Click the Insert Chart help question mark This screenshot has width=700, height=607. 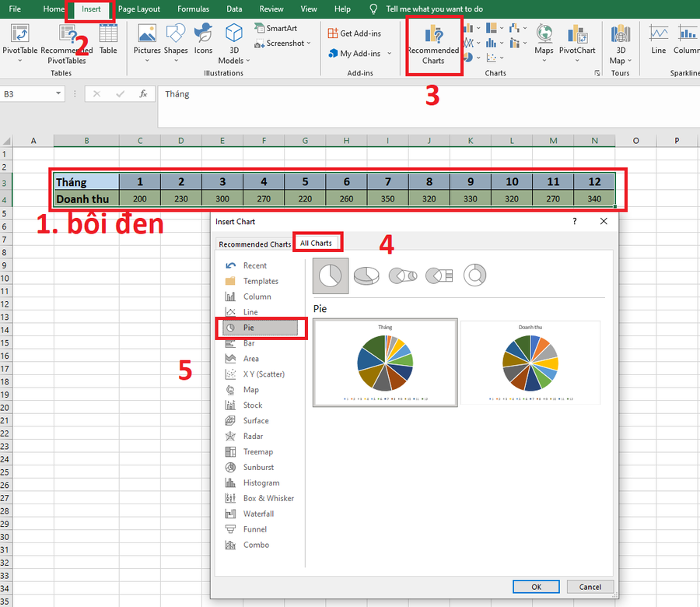point(575,221)
